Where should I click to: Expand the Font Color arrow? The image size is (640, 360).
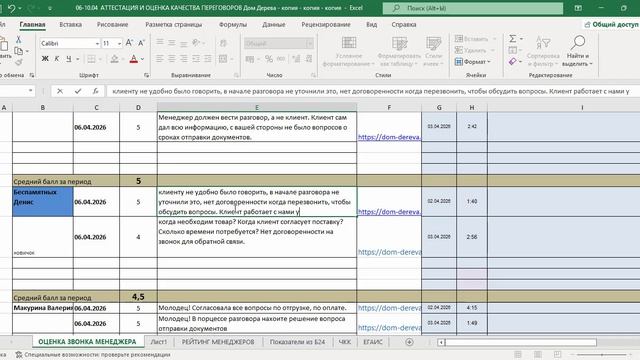pos(142,59)
